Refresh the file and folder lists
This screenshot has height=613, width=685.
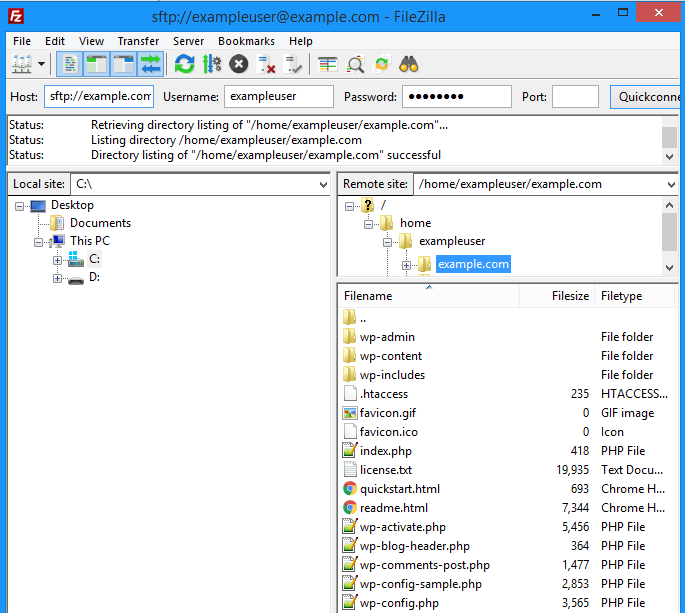(184, 64)
